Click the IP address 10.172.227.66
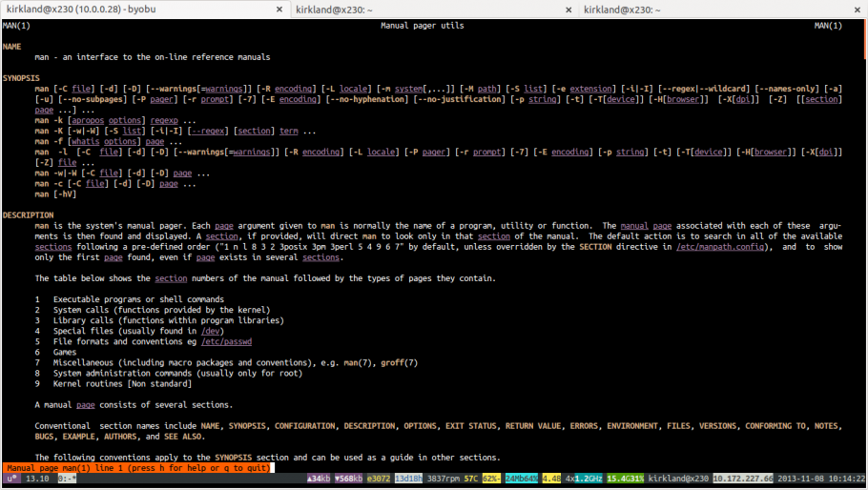The height and width of the screenshot is (490, 868). (x=741, y=479)
